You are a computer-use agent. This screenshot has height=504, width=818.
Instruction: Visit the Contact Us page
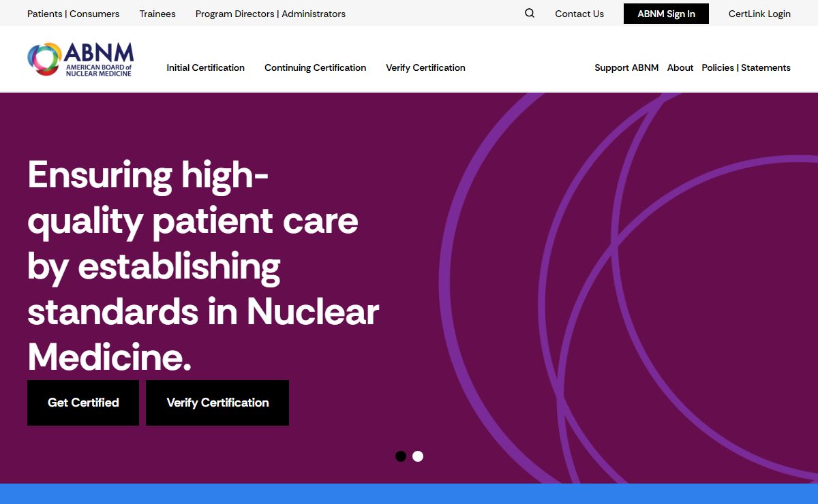tap(579, 14)
